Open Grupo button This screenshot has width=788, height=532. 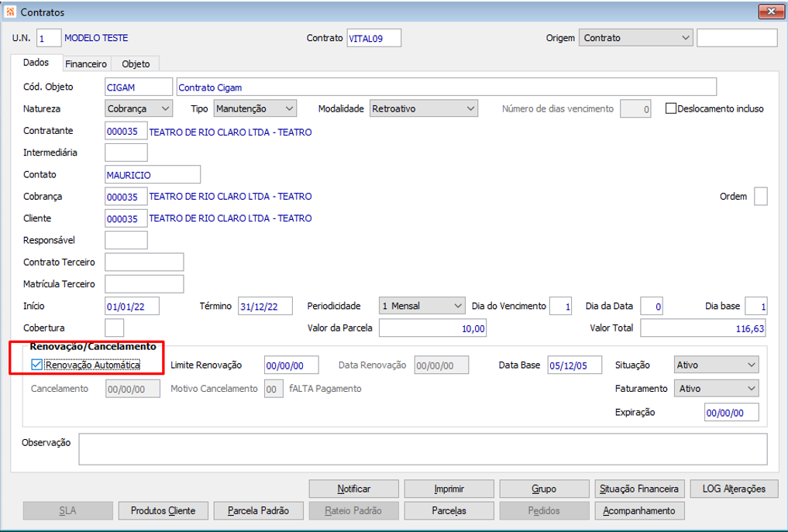coord(544,489)
